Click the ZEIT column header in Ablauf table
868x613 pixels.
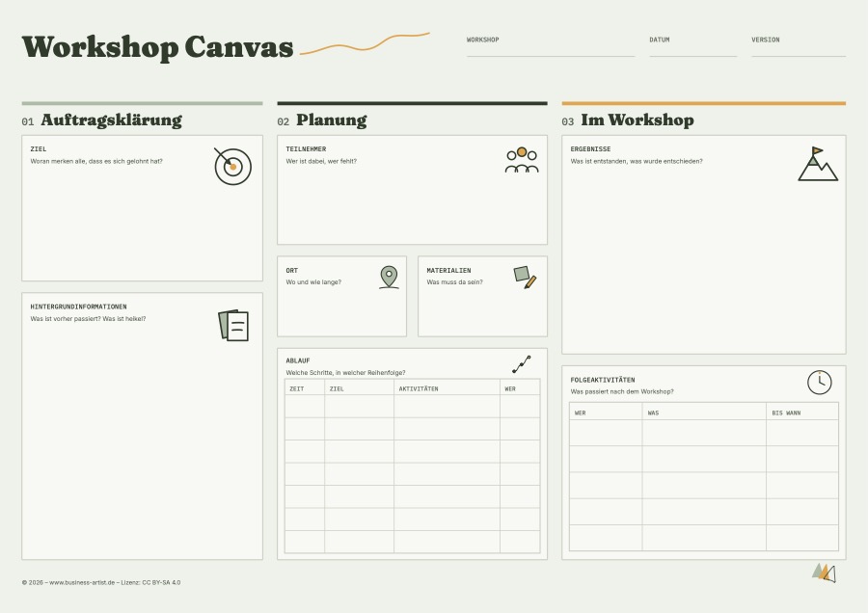pos(297,389)
